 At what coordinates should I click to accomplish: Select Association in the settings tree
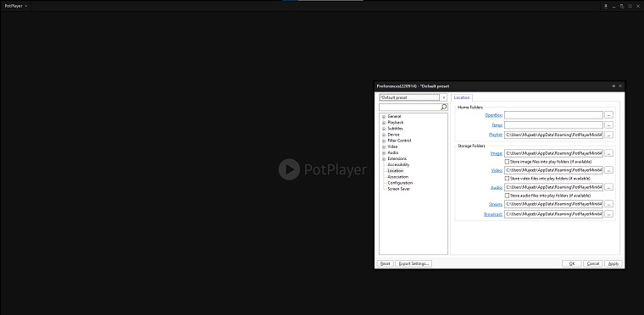click(398, 177)
